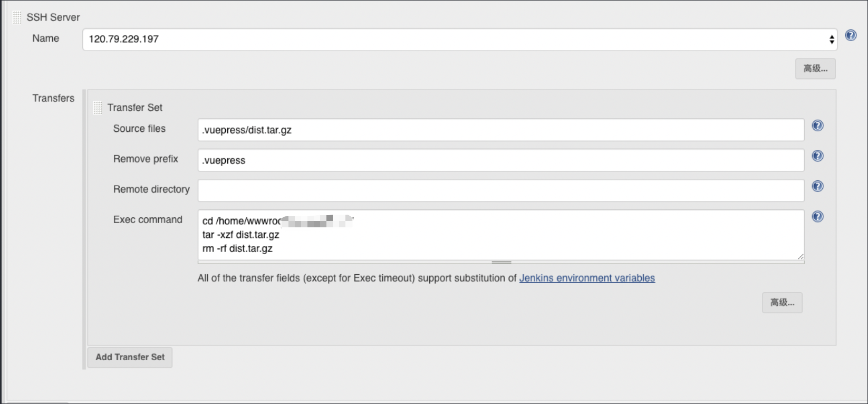Viewport: 868px width, 404px height.
Task: Click the Exec command bottom resize bar
Action: [501, 262]
